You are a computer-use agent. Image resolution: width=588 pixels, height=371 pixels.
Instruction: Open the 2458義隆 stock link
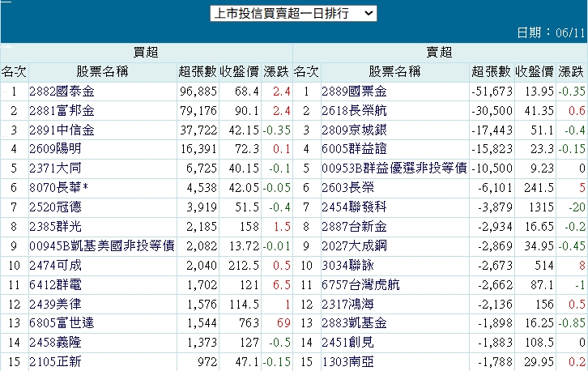pyautogui.click(x=55, y=343)
